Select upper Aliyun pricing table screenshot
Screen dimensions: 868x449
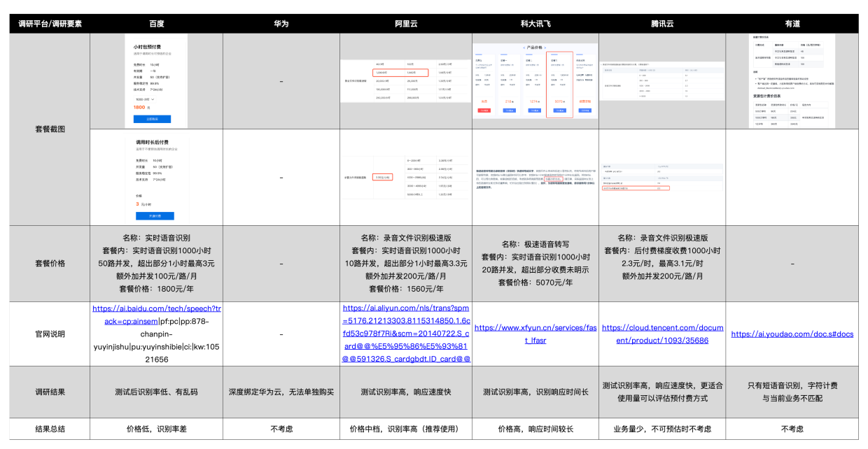(405, 81)
